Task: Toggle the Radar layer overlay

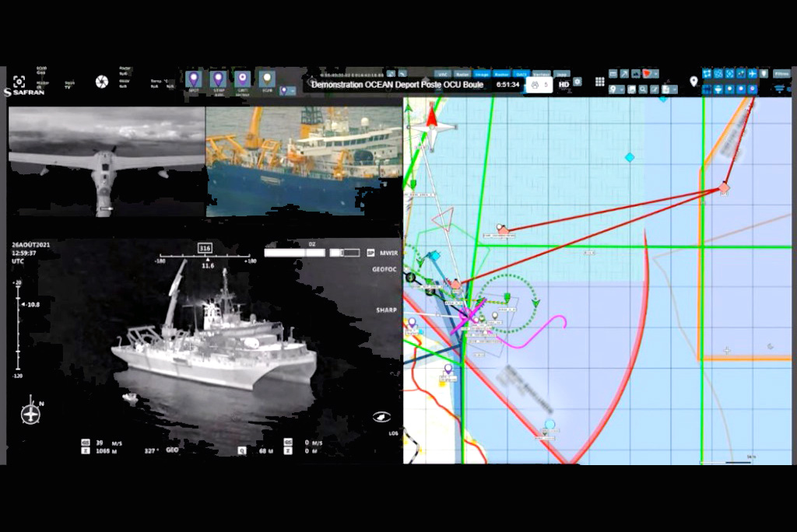Action: click(x=462, y=73)
